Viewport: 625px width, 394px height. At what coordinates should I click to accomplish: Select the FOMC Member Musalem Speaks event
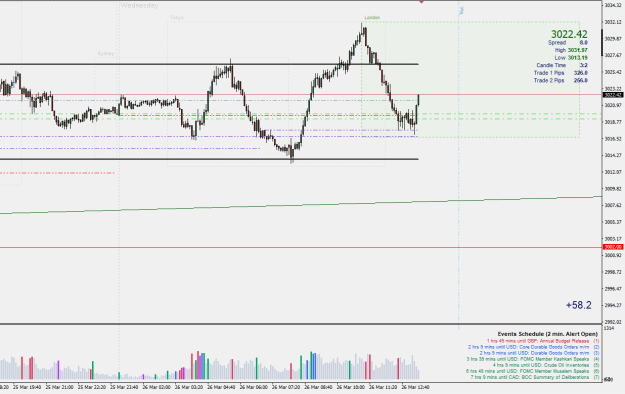pyautogui.click(x=533, y=371)
